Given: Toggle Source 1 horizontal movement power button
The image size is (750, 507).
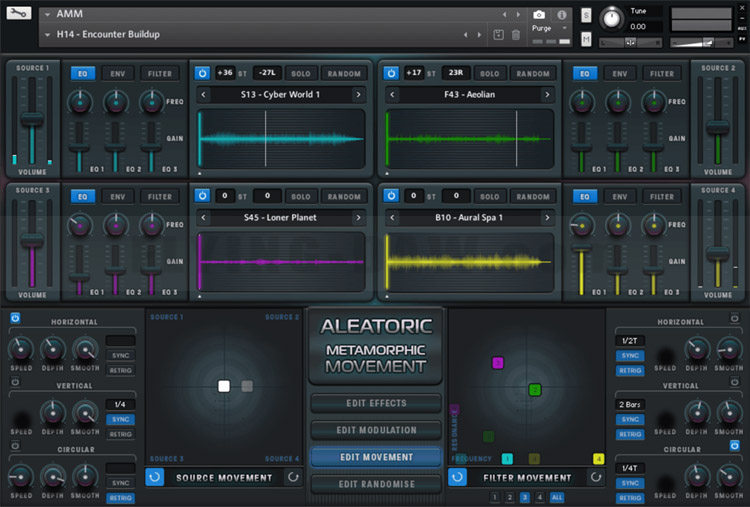Looking at the screenshot, I should pyautogui.click(x=15, y=318).
